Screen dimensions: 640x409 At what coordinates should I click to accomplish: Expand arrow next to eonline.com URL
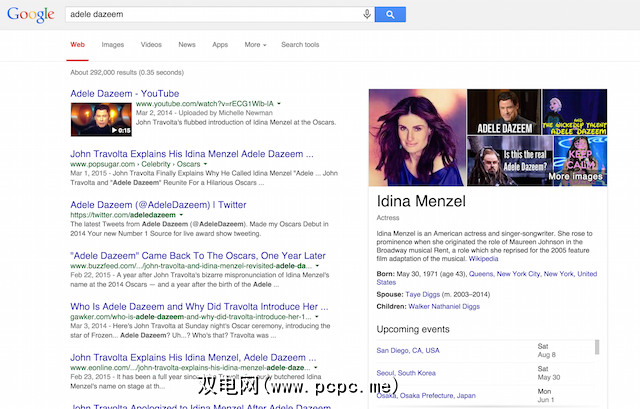tap(316, 367)
